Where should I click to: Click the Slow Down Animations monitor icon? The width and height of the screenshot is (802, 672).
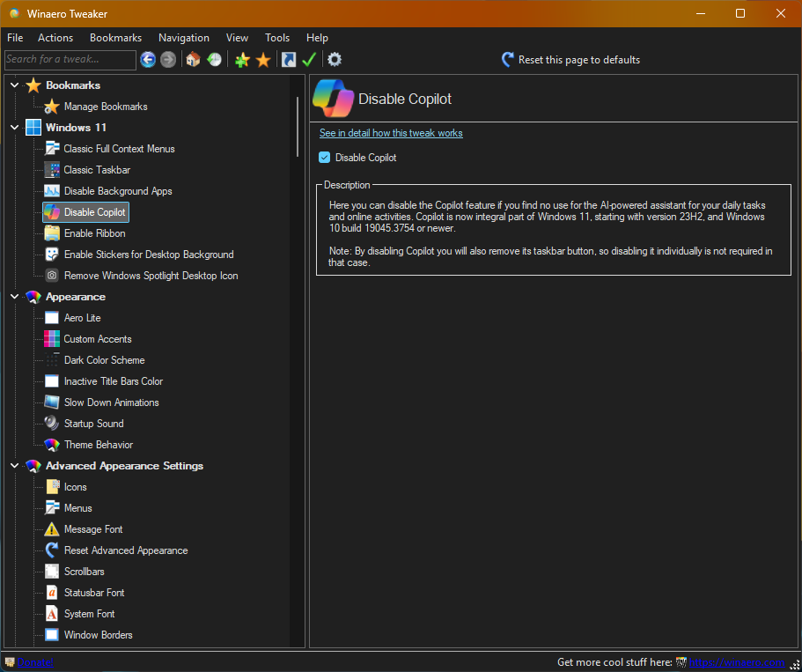pos(52,402)
